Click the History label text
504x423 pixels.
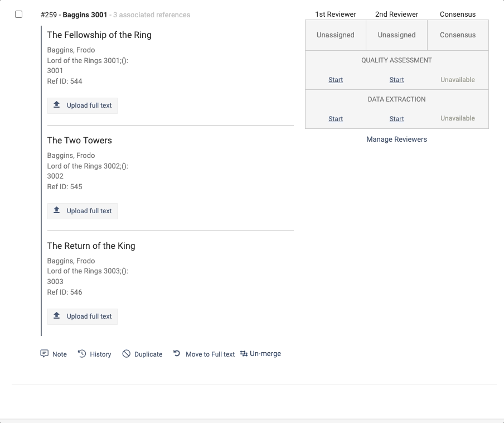pyautogui.click(x=100, y=354)
